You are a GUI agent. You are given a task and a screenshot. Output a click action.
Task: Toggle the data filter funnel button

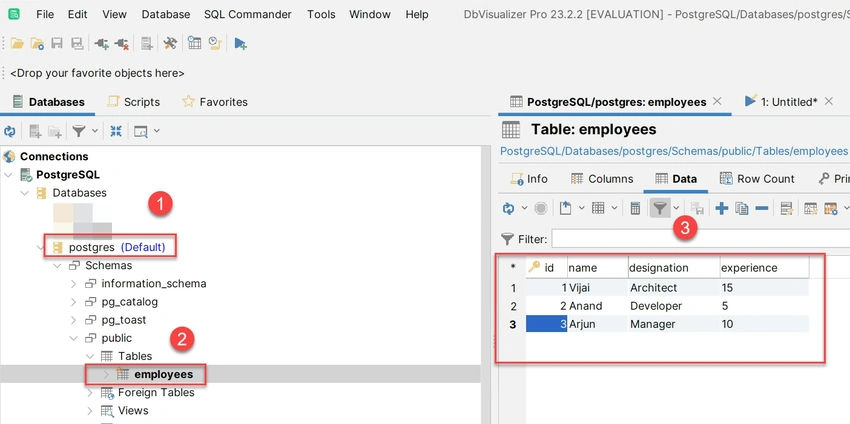point(659,208)
